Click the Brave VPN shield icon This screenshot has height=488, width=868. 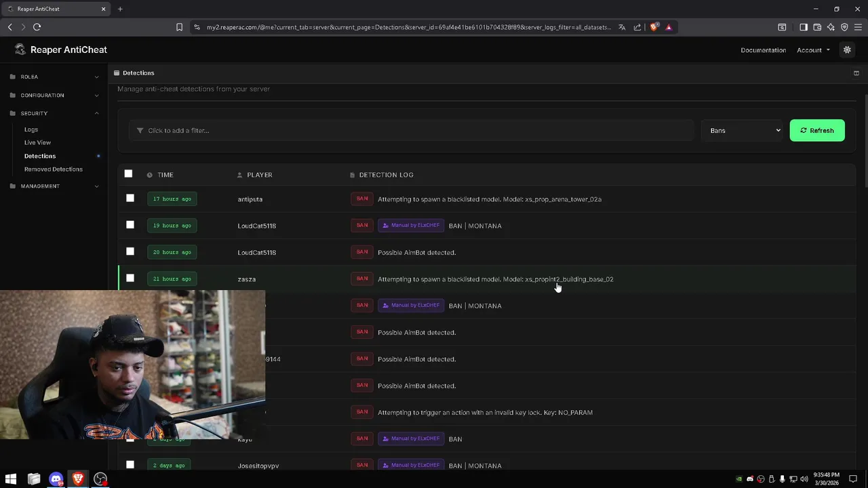(x=844, y=27)
